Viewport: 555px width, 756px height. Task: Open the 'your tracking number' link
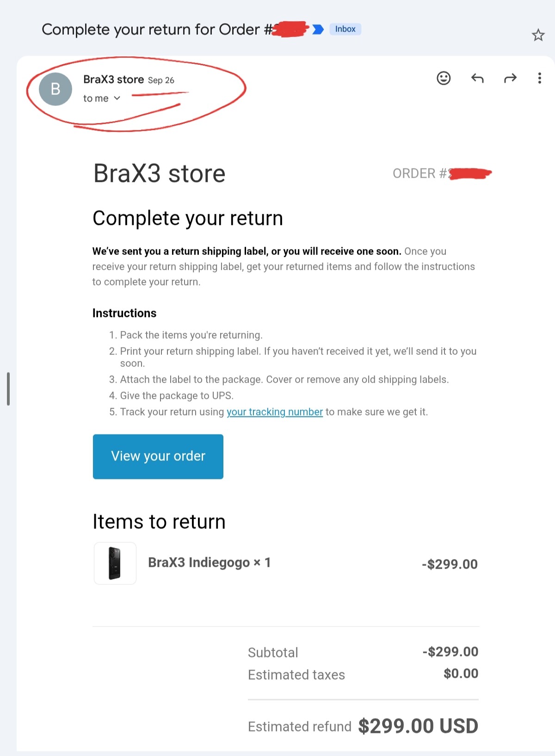(x=274, y=412)
